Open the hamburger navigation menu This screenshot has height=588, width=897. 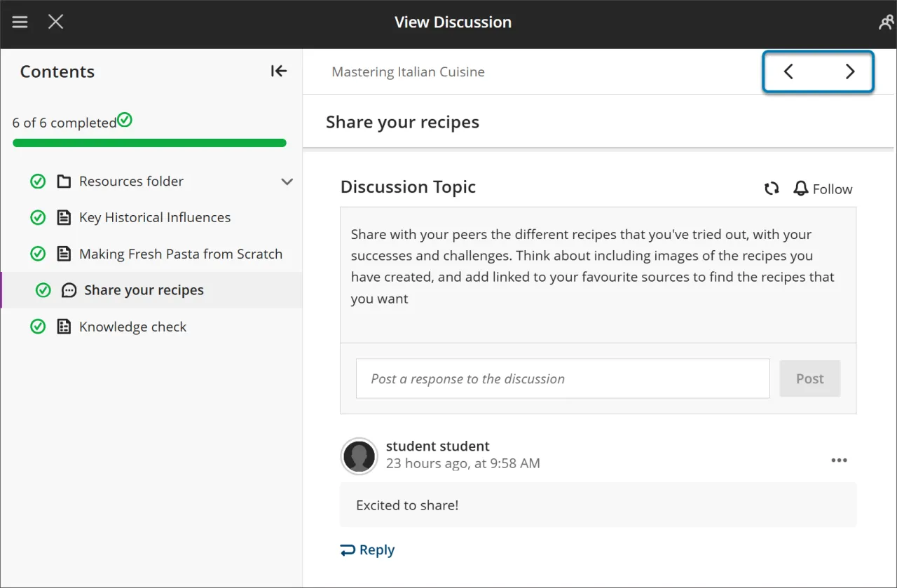tap(20, 22)
